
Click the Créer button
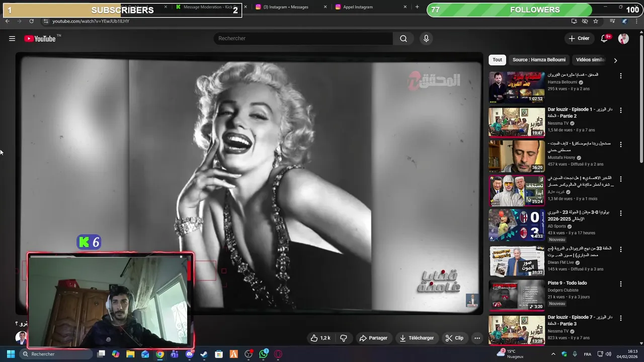coord(579,38)
